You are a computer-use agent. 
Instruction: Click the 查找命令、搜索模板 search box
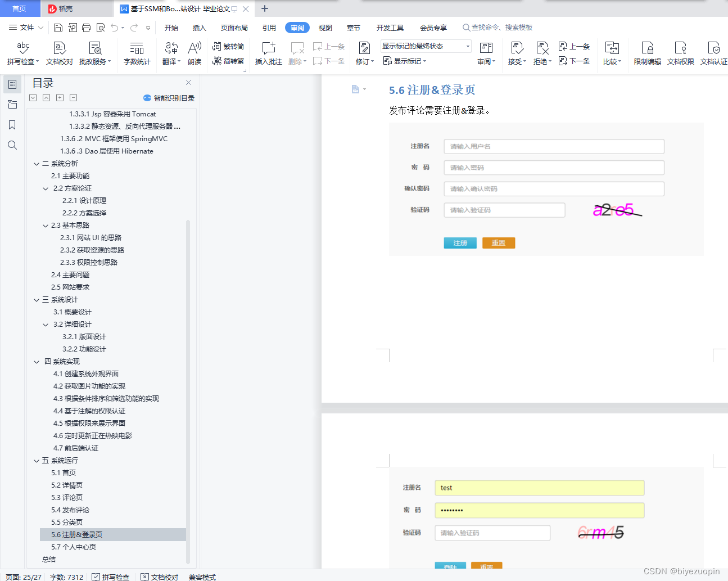tap(498, 28)
